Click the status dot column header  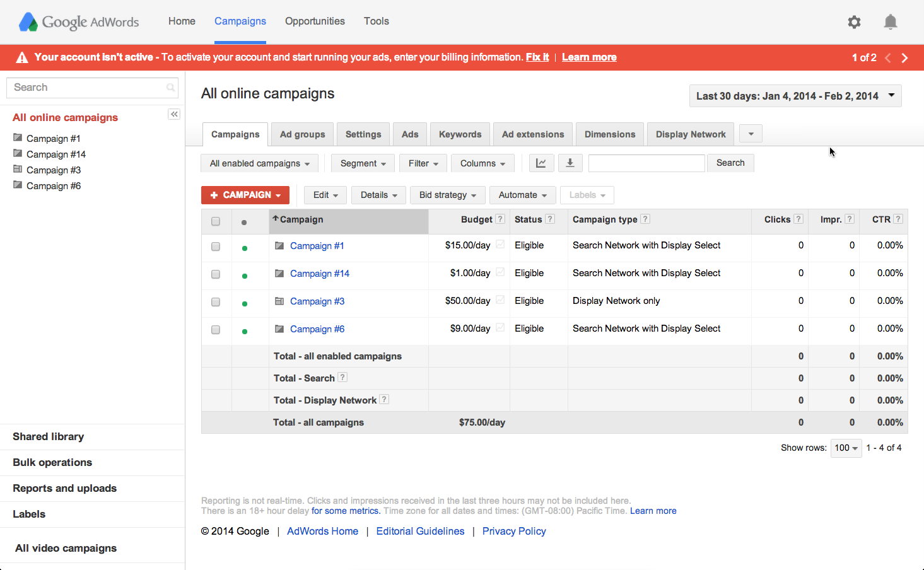(244, 222)
